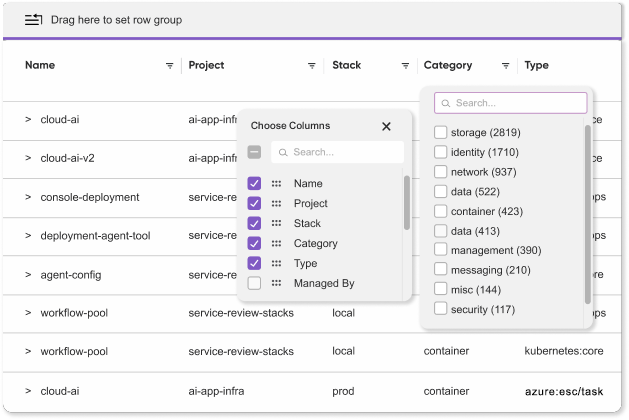Image resolution: width=629 pixels, height=420 pixels.
Task: Expand the first cloud-ai row
Action: click(28, 120)
